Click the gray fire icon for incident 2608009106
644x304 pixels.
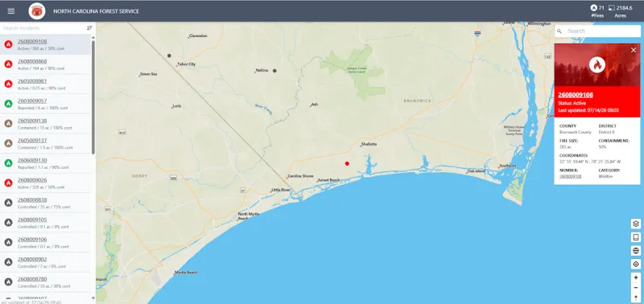coord(8,242)
